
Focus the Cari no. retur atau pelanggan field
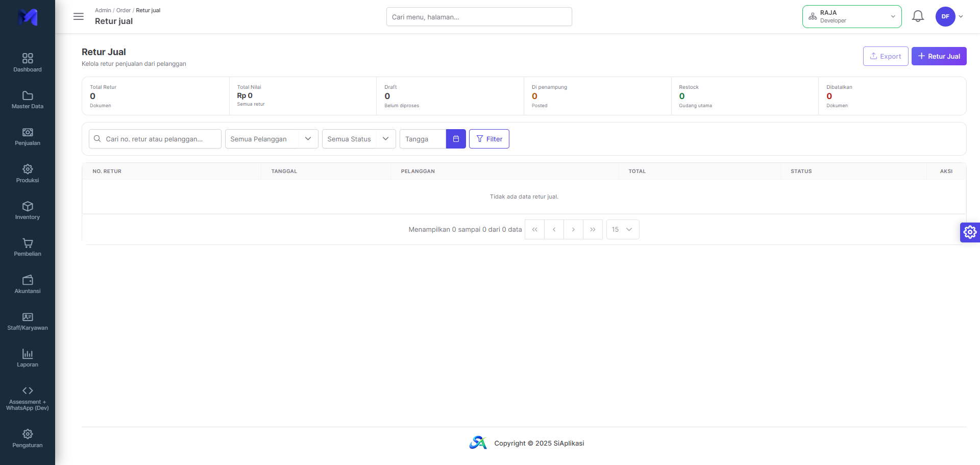pyautogui.click(x=155, y=139)
